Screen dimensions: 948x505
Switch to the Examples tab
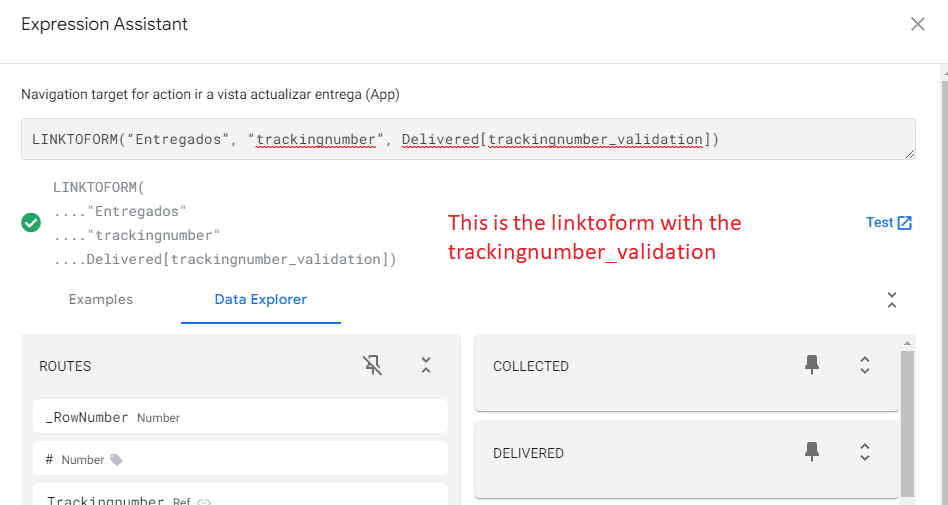click(x=100, y=299)
